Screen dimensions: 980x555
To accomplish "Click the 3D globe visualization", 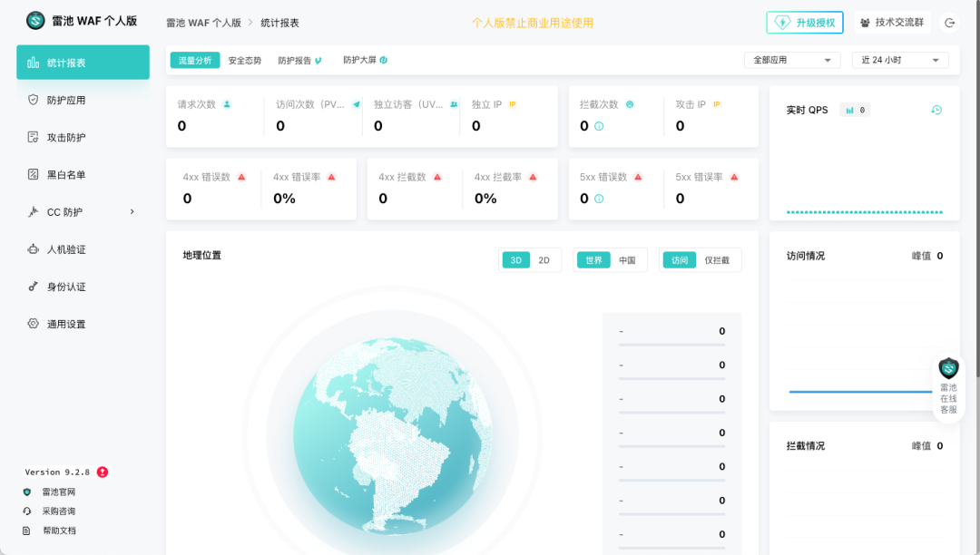I will 393,436.
